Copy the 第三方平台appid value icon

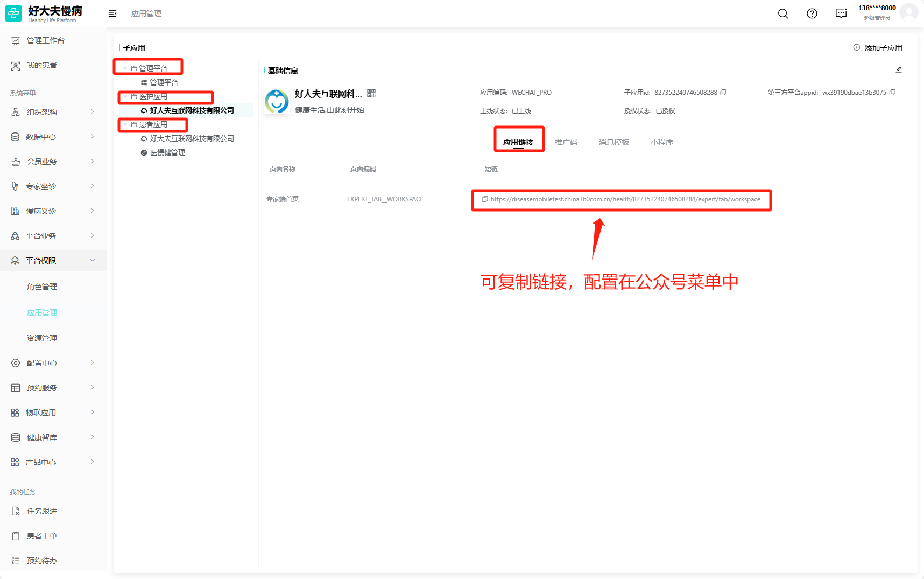(x=892, y=93)
